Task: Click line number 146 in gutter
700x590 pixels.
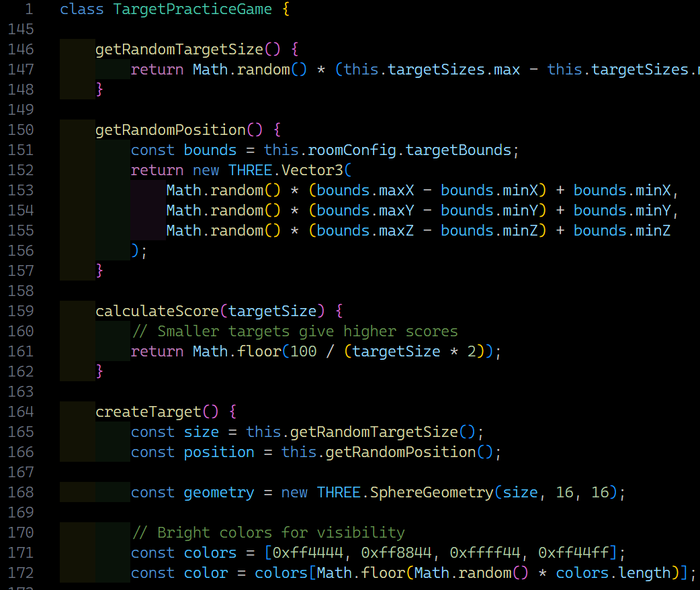Action: [x=21, y=49]
